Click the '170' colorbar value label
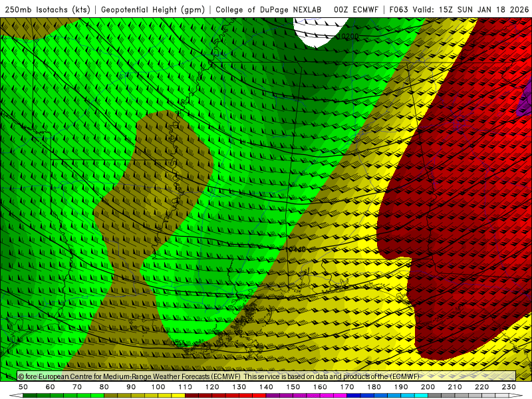 tap(347, 387)
